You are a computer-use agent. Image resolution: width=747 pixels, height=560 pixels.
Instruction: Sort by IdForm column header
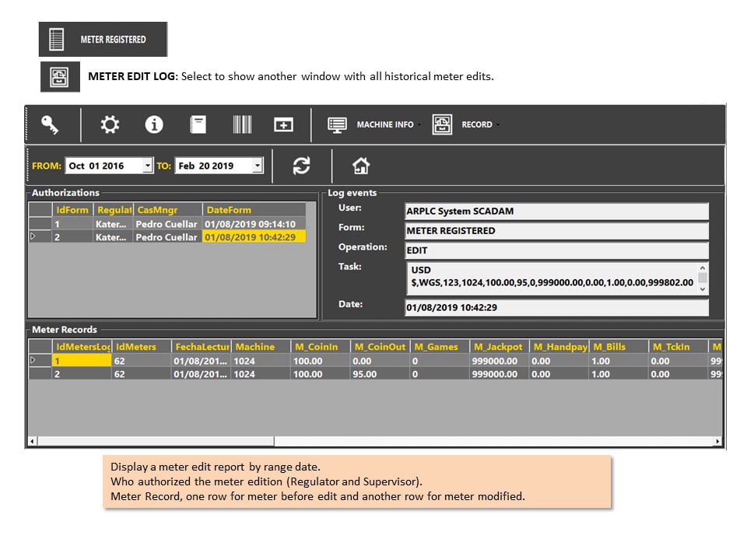click(72, 209)
